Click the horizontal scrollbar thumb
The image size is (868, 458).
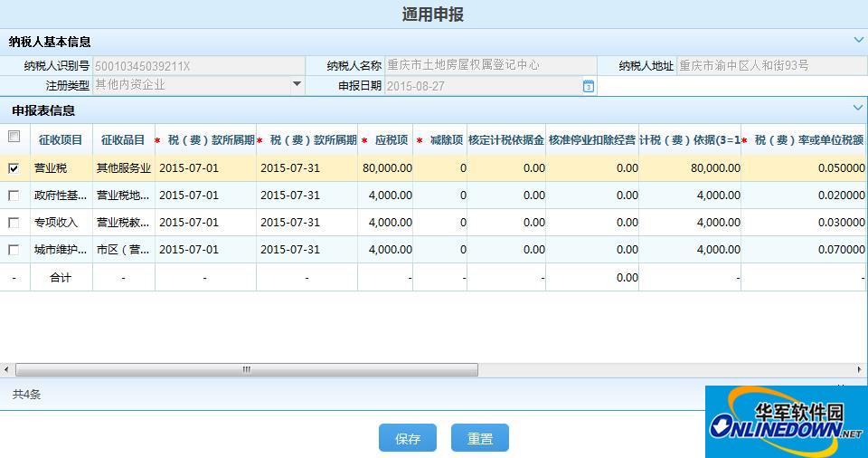(x=247, y=369)
